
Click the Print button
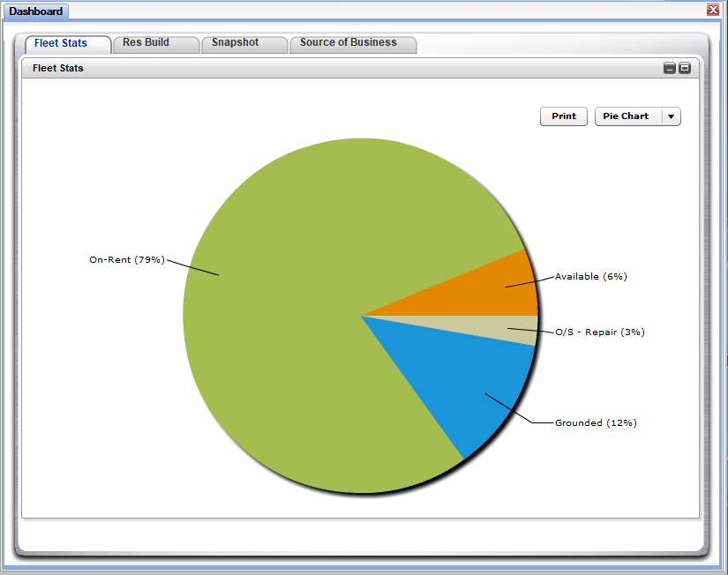[563, 116]
